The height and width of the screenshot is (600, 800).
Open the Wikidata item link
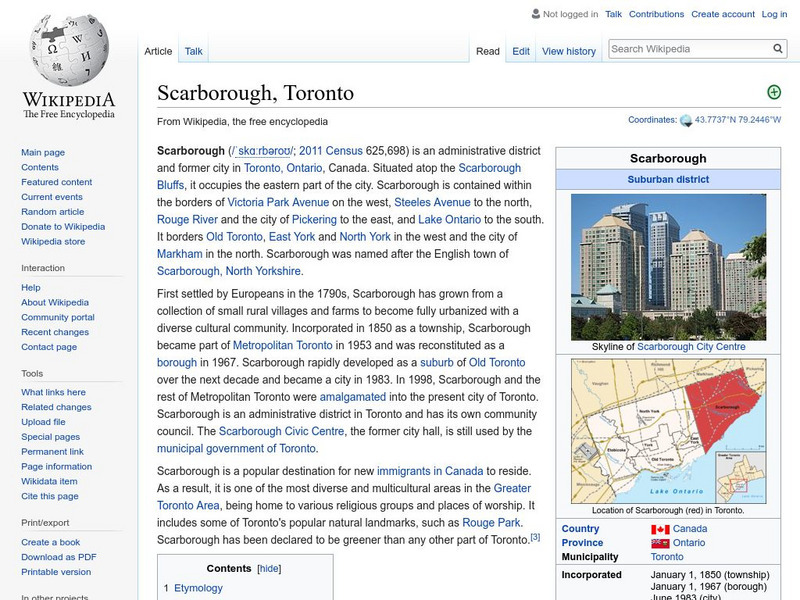[x=49, y=481]
